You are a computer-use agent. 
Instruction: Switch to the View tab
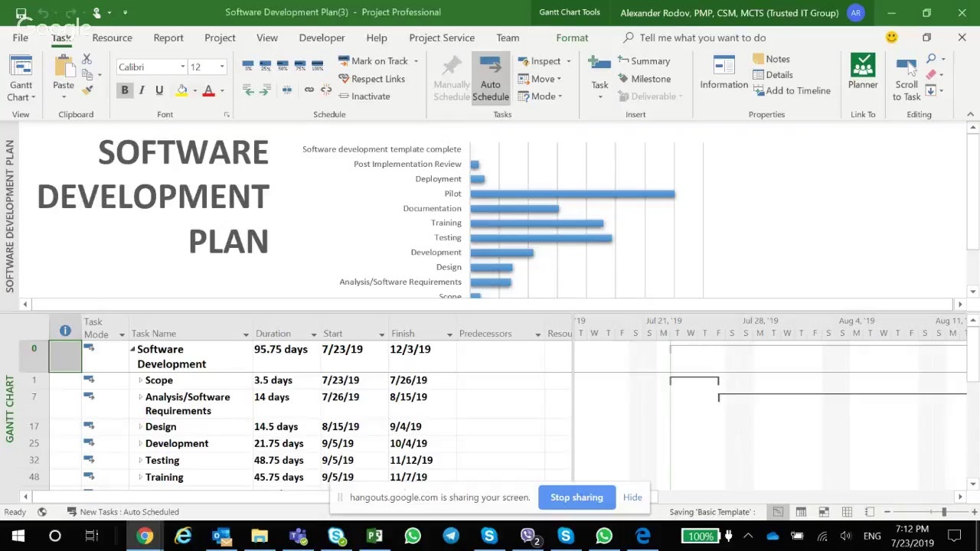coord(267,37)
